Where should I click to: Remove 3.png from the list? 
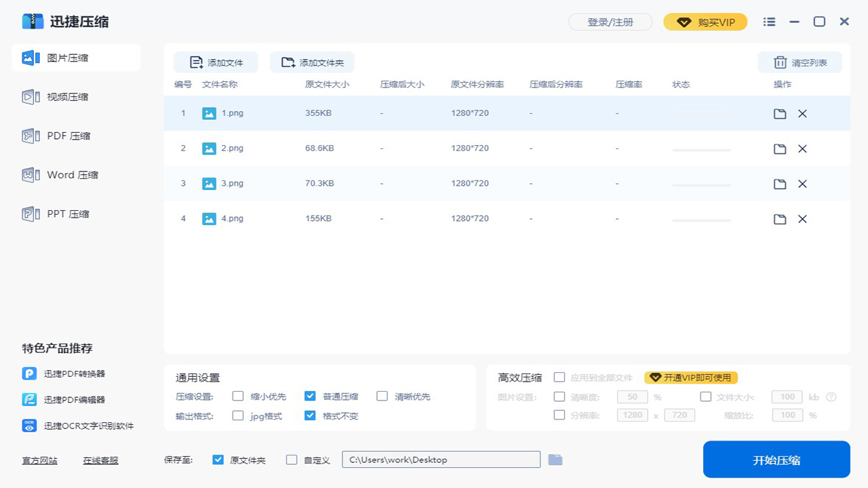tap(802, 184)
